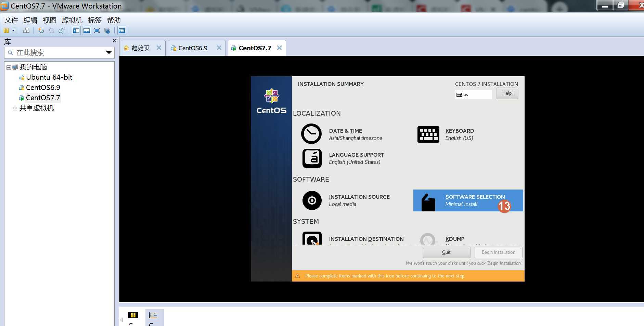Open the snapshot manager icon
644x326 pixels.
[62, 30]
